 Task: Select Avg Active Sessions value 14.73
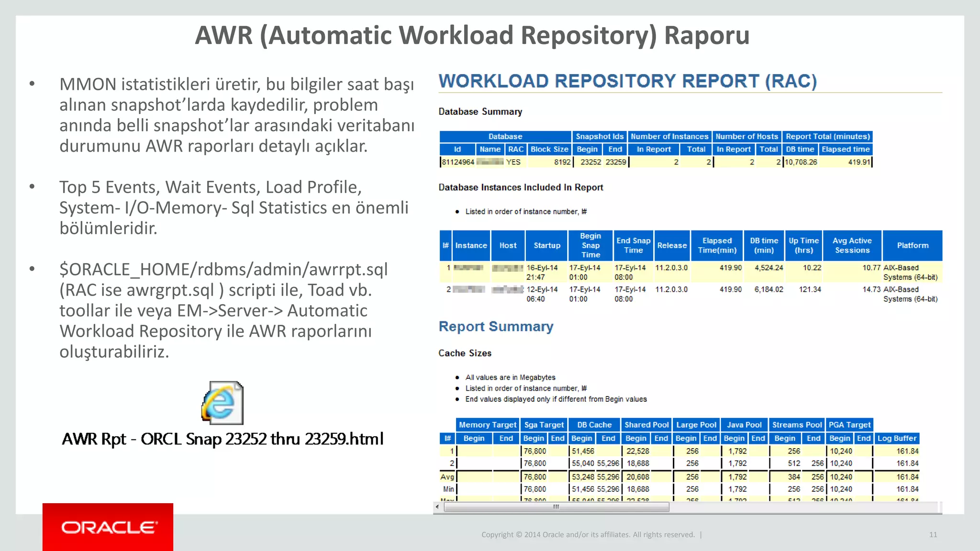pos(871,289)
